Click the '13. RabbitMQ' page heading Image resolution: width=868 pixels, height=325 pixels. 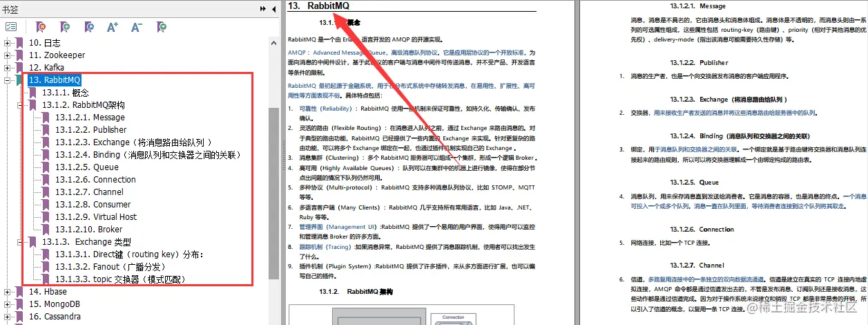point(319,6)
